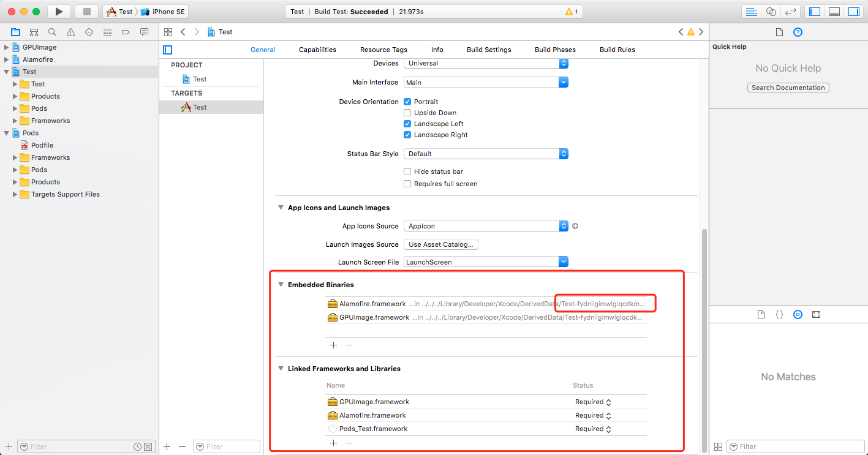
Task: Toggle the Debug area panel
Action: point(834,12)
